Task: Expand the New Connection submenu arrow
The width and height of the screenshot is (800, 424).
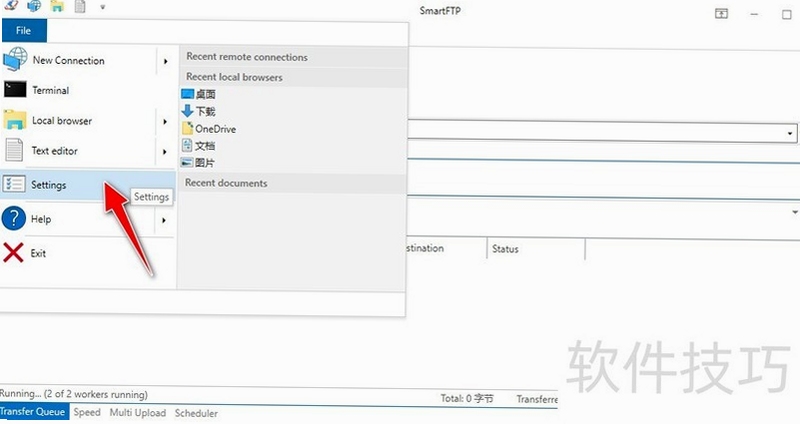Action: coord(165,61)
